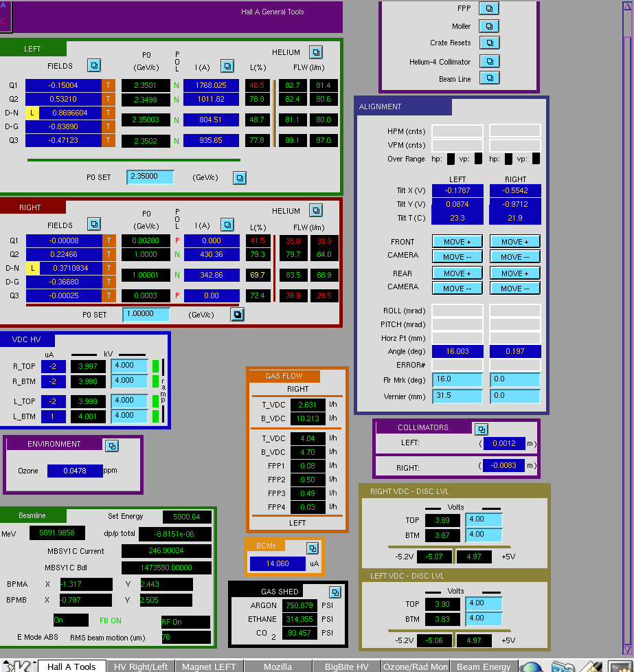
Task: Click the Set Energy value 5900.64
Action: point(187,517)
